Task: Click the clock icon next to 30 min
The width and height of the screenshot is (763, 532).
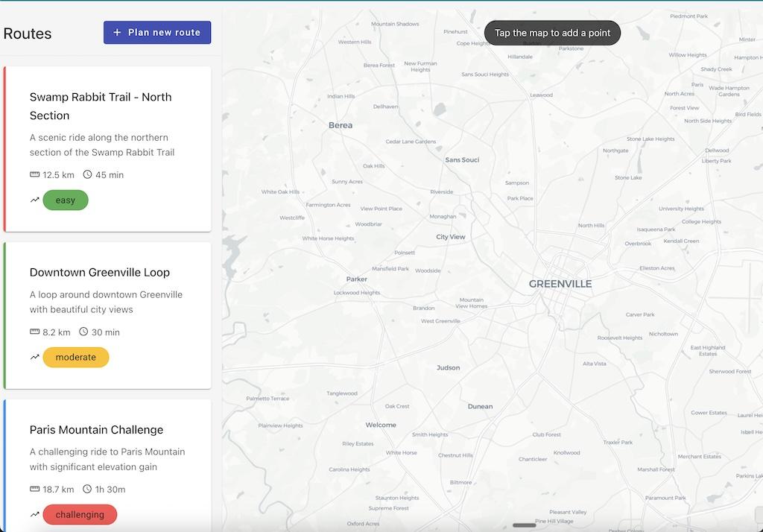Action: pyautogui.click(x=83, y=332)
